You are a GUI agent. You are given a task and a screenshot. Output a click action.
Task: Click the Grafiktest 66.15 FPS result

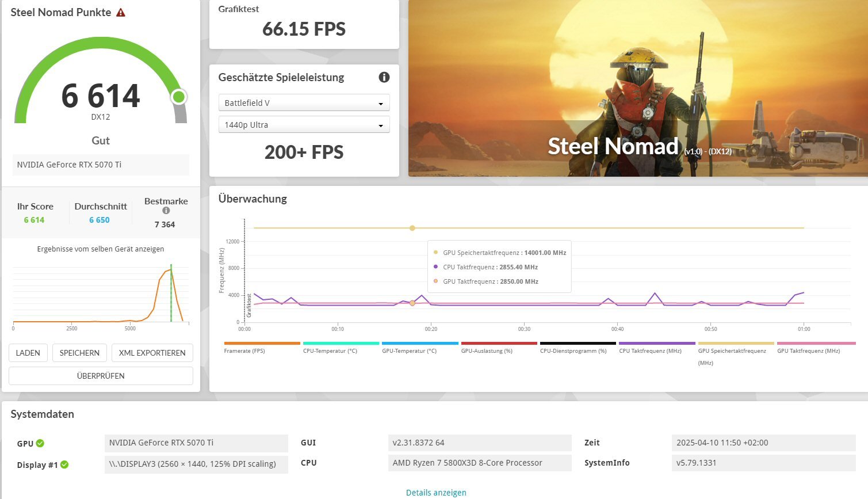(304, 29)
